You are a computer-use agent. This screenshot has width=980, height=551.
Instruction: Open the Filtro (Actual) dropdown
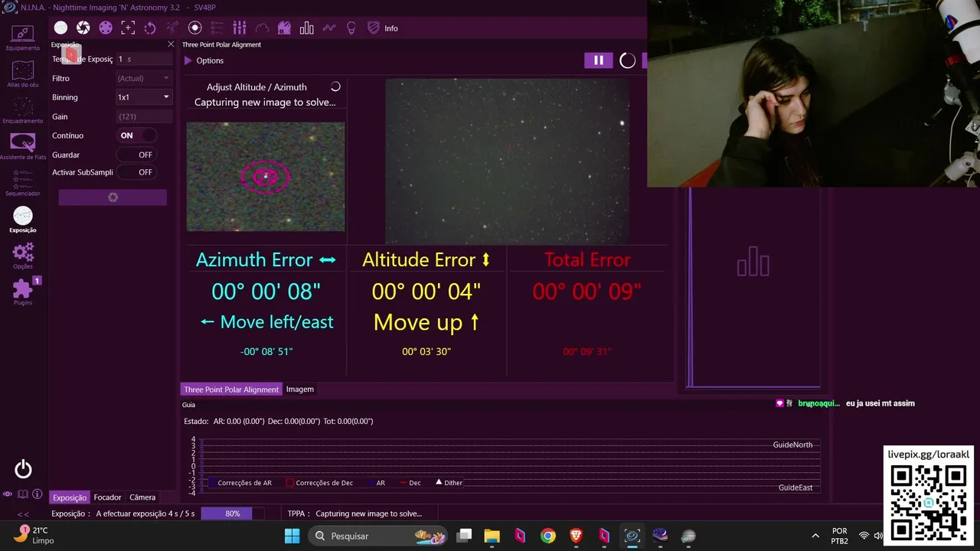tap(144, 78)
